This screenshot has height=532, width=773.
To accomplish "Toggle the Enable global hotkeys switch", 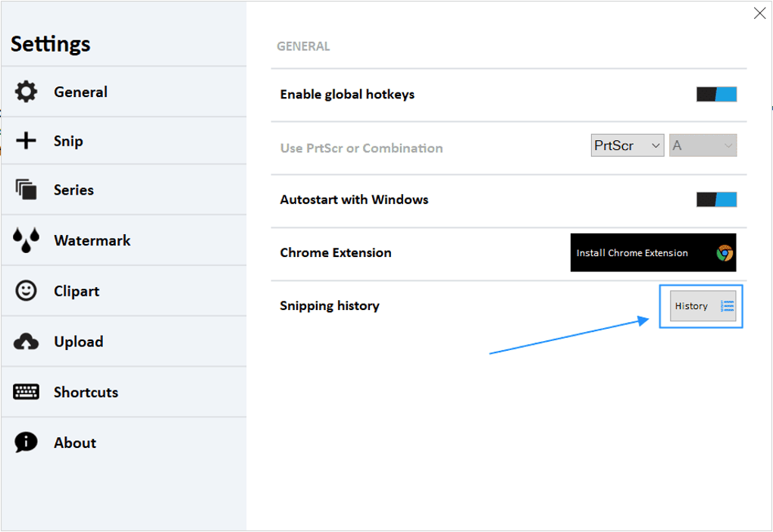I will (716, 94).
